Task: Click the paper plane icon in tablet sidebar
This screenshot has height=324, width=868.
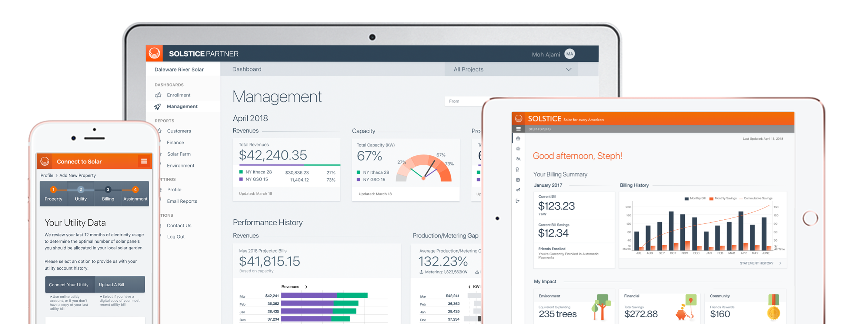Action: pyautogui.click(x=518, y=190)
